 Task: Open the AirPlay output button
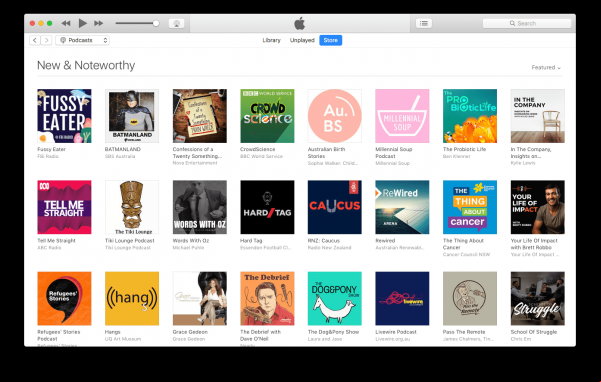(176, 23)
